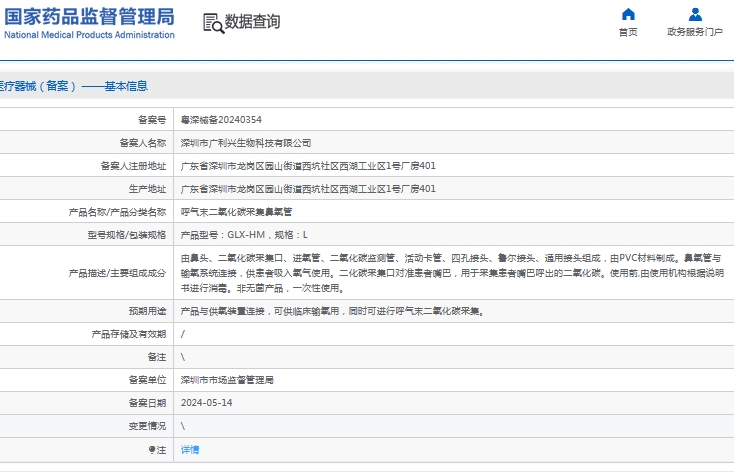Select the filing date 2024-05-14
The width and height of the screenshot is (734, 472).
click(206, 403)
